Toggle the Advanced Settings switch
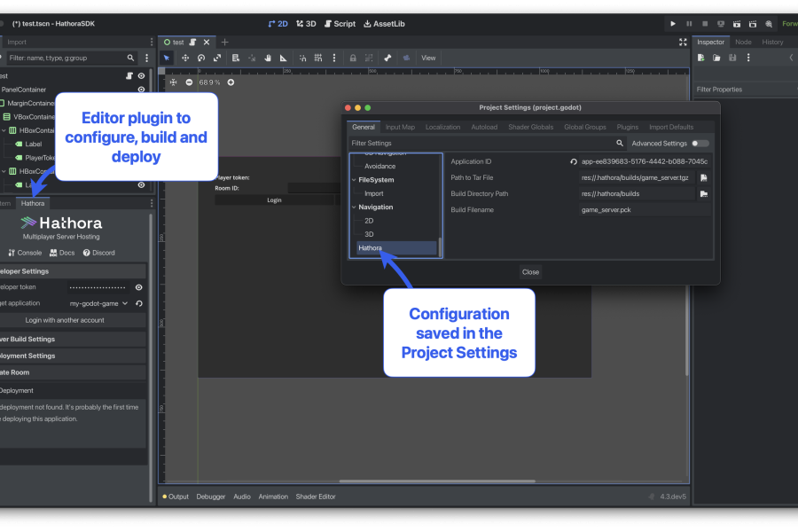798x532 pixels. [700, 144]
